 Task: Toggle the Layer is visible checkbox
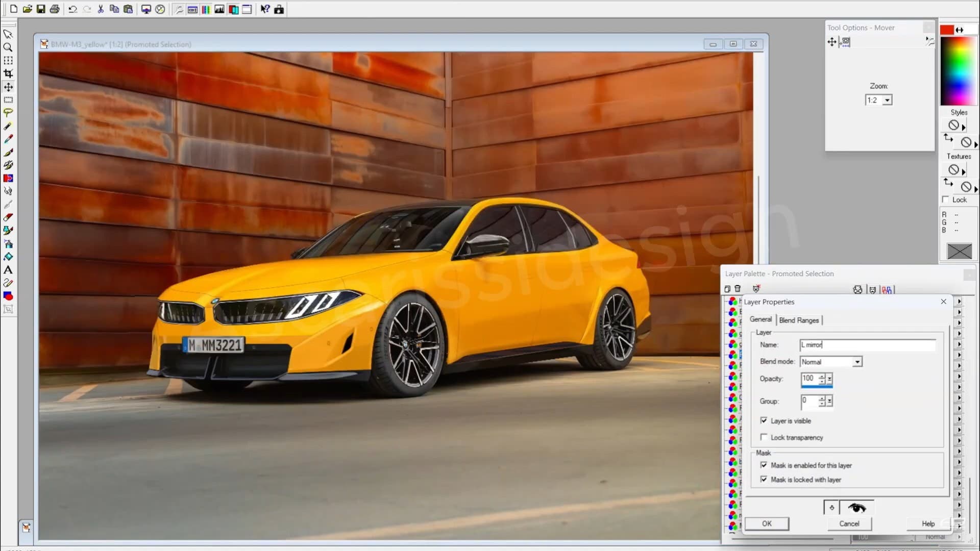point(764,420)
